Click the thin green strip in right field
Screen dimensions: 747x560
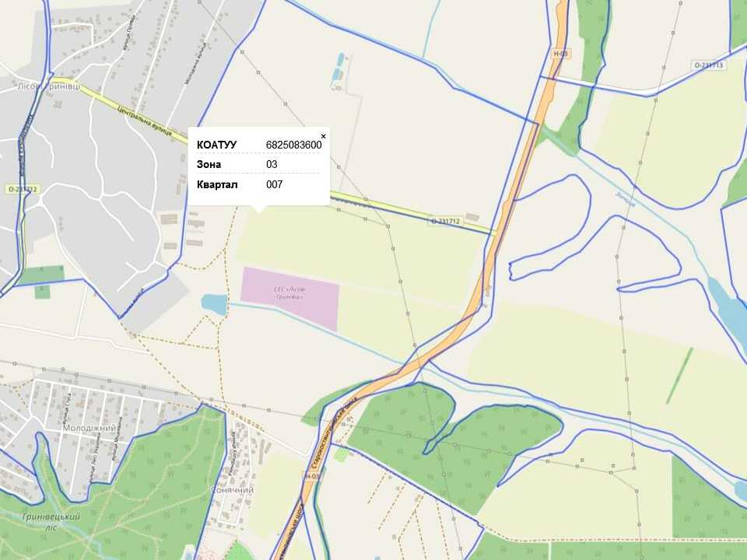[680, 376]
